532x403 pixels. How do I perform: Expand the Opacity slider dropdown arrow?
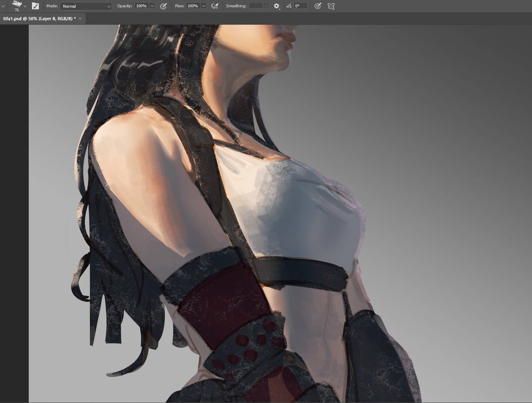152,6
